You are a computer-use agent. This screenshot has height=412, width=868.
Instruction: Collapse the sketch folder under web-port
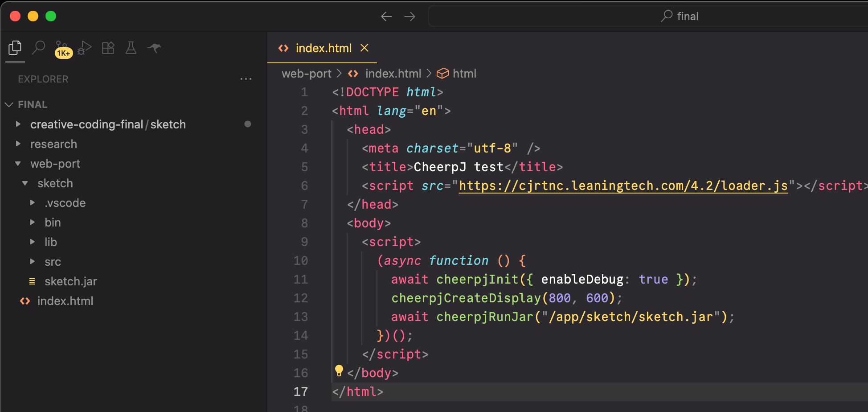[55, 183]
